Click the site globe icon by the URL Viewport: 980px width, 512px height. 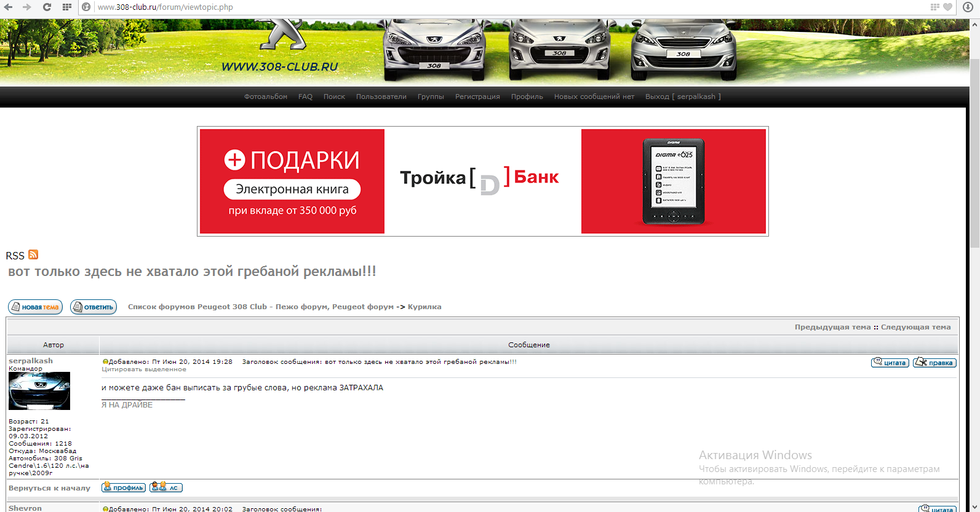tap(87, 7)
